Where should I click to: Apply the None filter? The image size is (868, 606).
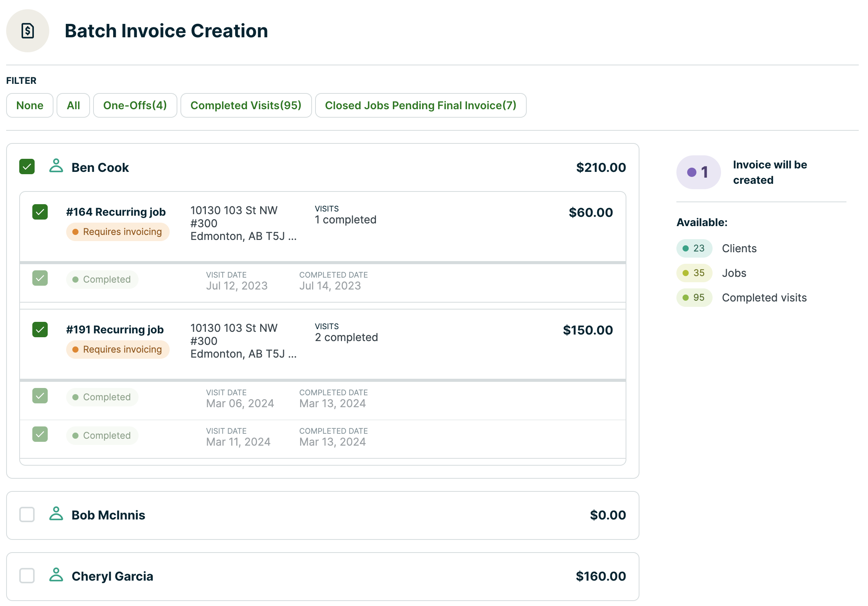pos(30,105)
